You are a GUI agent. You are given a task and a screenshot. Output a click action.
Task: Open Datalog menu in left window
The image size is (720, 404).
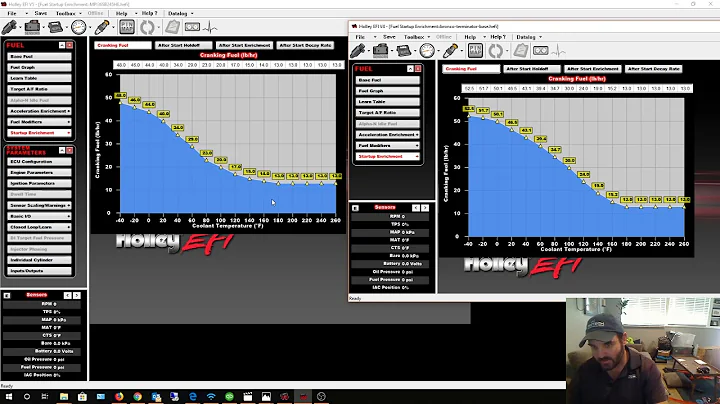178,13
